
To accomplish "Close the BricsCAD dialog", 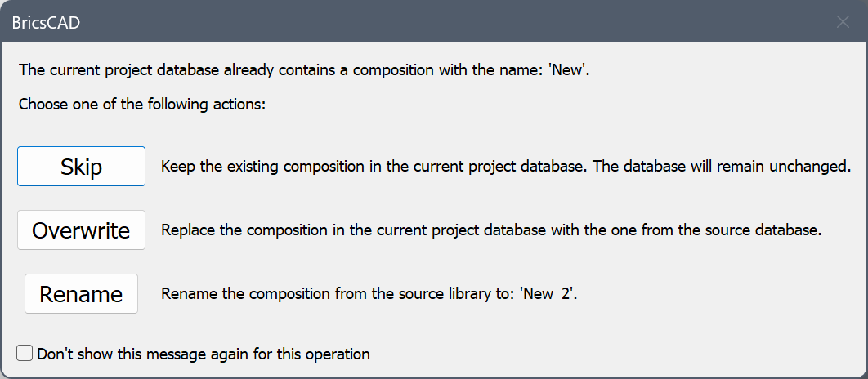I will [843, 22].
